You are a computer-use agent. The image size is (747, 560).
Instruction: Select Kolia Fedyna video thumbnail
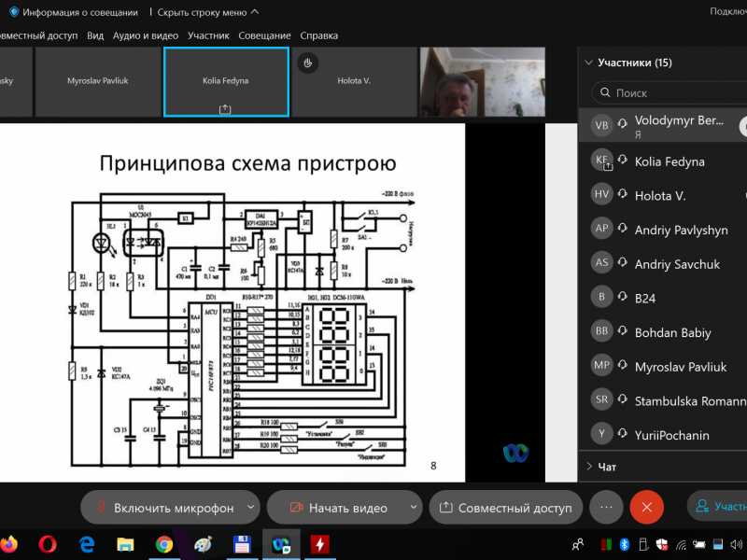tap(225, 82)
